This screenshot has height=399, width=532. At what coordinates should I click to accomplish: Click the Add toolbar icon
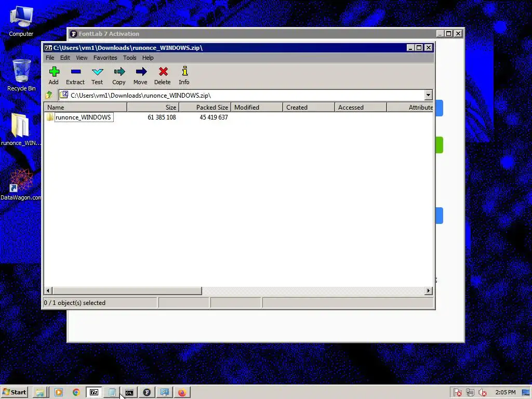tap(54, 72)
